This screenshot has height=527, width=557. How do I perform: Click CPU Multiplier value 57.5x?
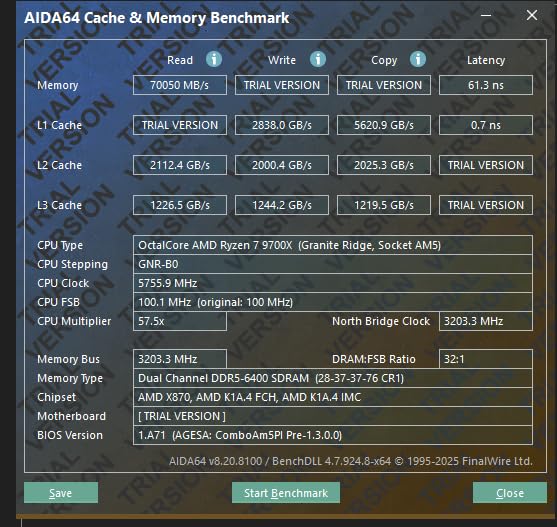point(180,321)
